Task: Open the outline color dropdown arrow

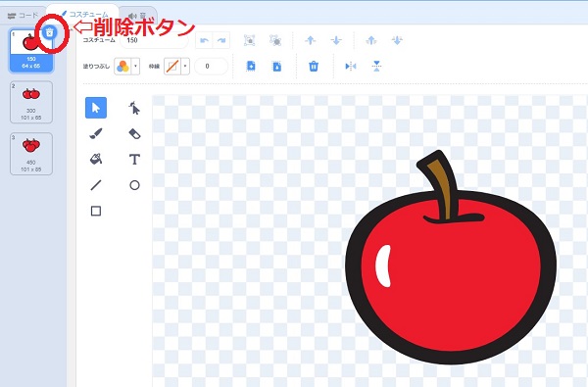Action: pyautogui.click(x=185, y=67)
